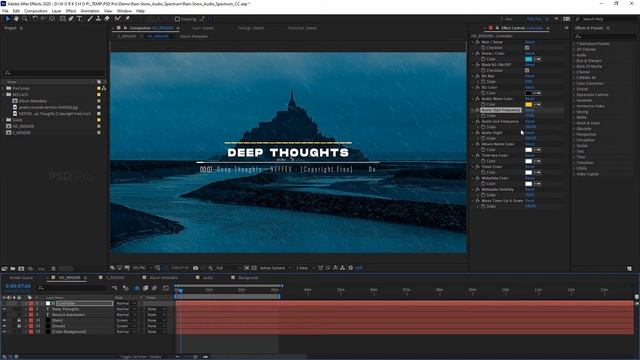
Task: Select the Zoom magnifier tool
Action: [24, 19]
